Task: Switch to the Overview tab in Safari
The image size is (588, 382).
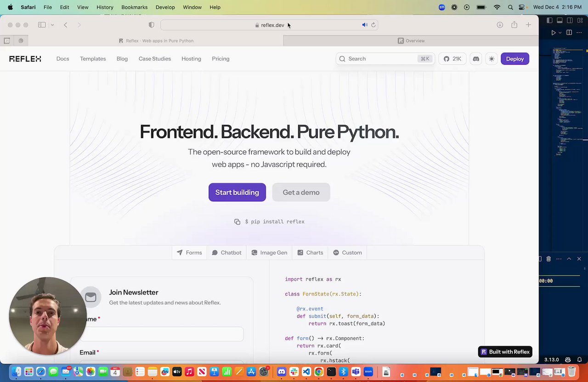Action: [411, 41]
